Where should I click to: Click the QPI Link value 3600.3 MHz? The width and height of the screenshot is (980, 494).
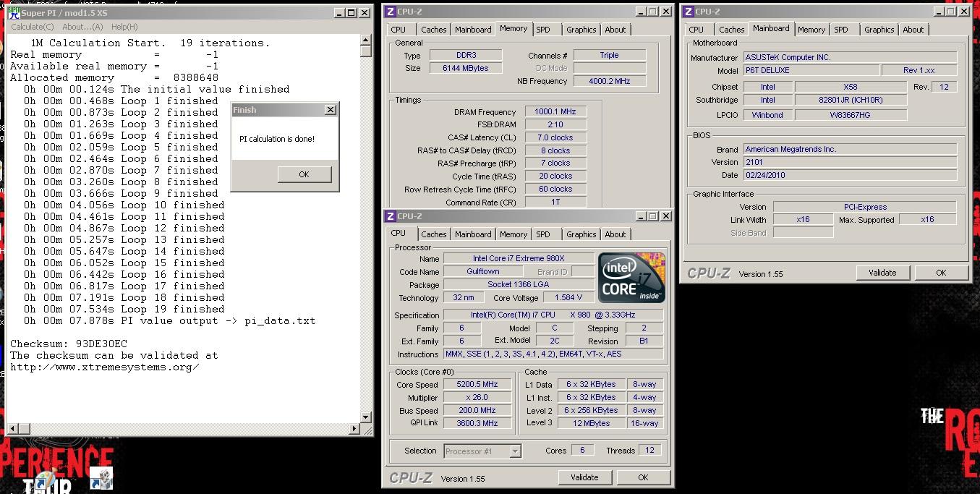tap(477, 423)
